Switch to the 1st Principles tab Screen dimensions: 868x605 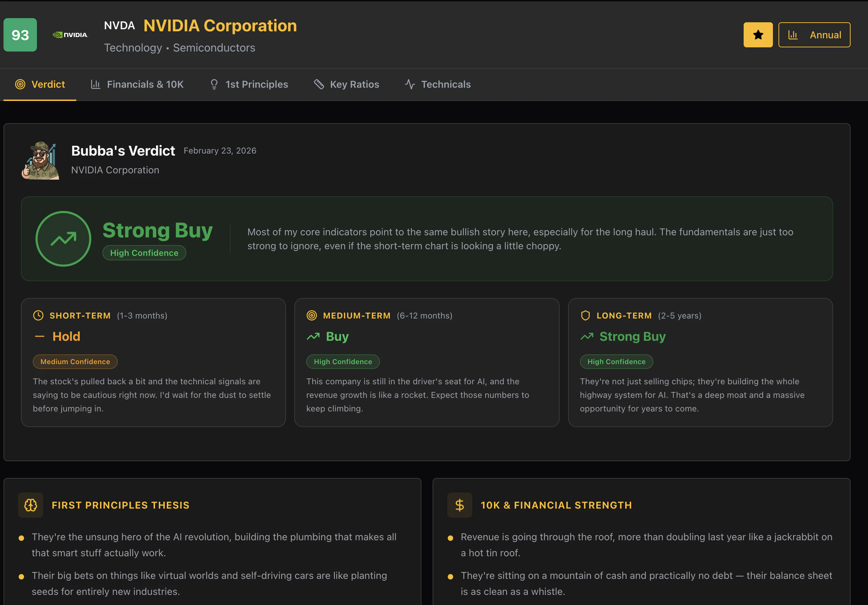pyautogui.click(x=249, y=84)
